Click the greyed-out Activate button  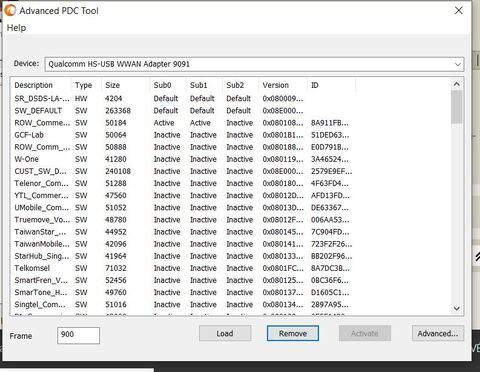[x=365, y=333]
